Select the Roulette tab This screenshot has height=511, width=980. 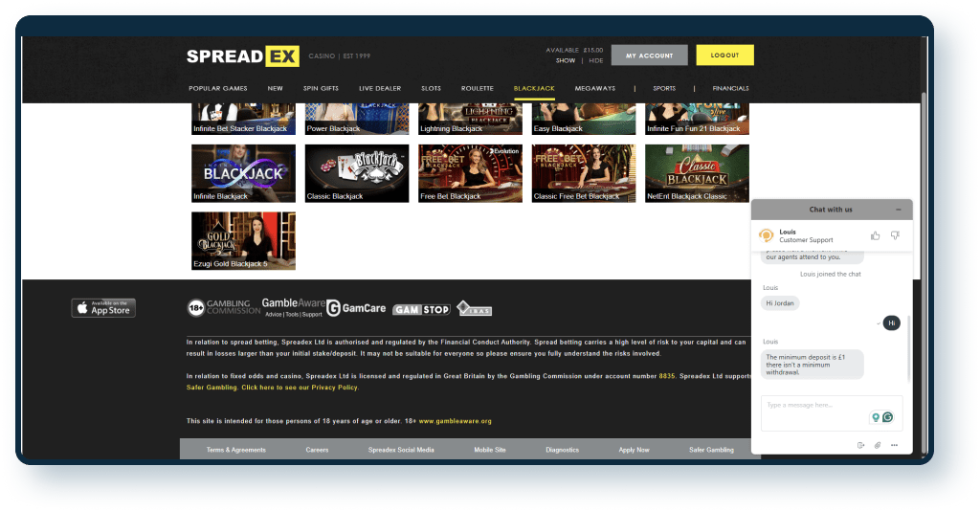tap(478, 89)
